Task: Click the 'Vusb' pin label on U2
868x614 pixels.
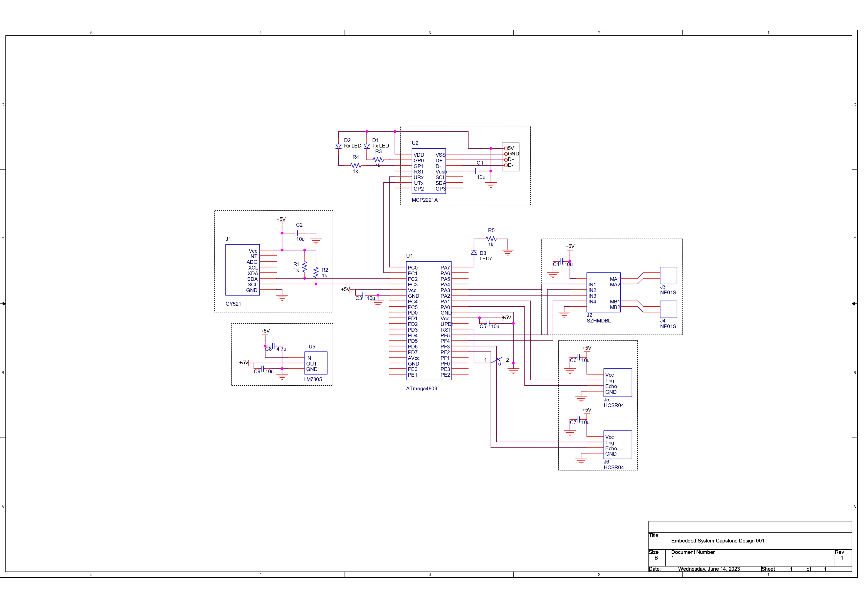Action: pyautogui.click(x=441, y=172)
